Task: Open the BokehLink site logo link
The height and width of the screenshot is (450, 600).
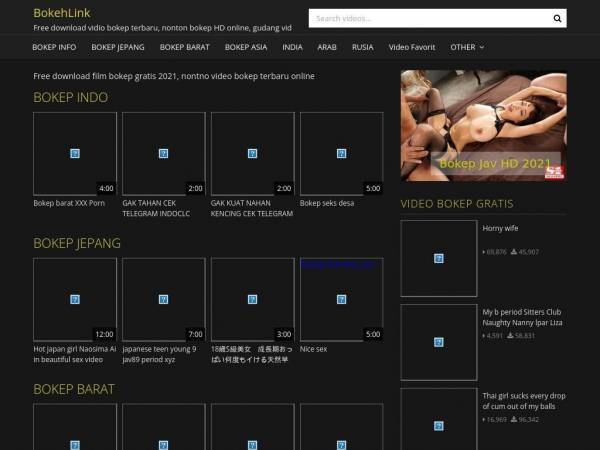Action: (x=62, y=13)
